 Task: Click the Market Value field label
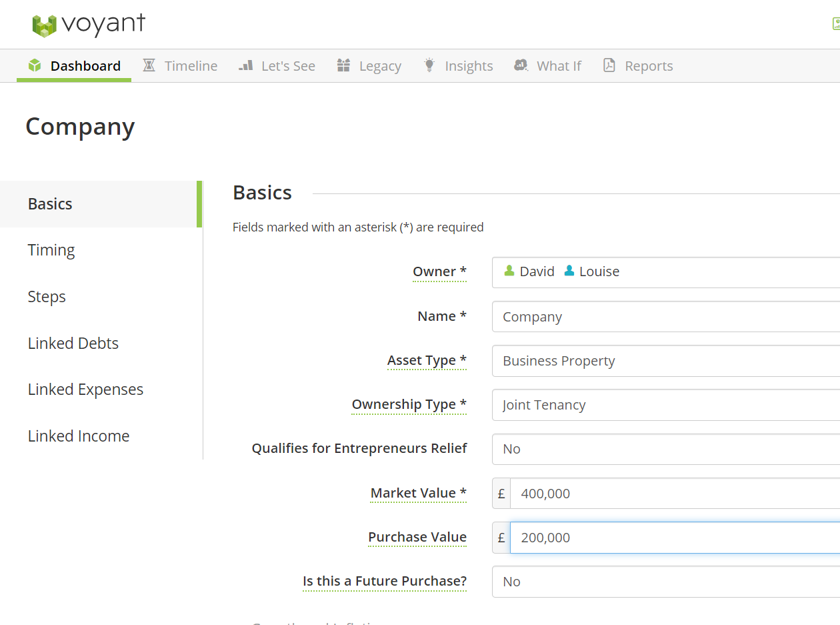pos(419,493)
